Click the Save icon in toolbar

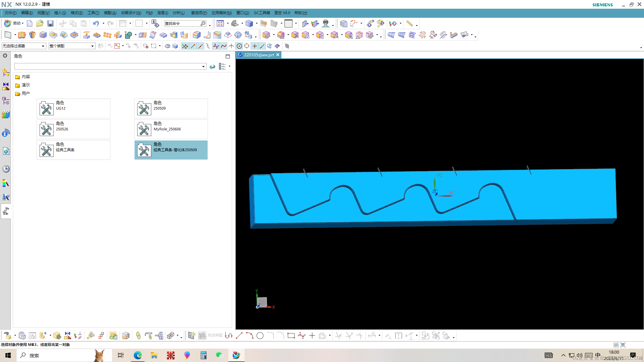tap(50, 23)
